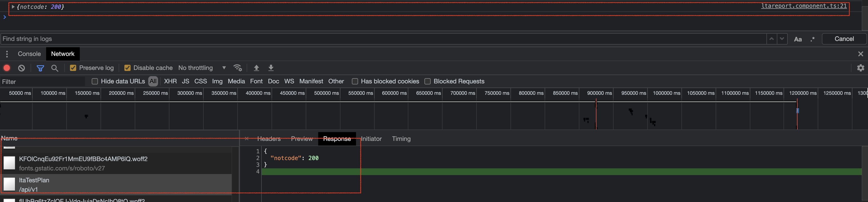This screenshot has height=202, width=868.
Task: Toggle match case Aa option
Action: 798,39
